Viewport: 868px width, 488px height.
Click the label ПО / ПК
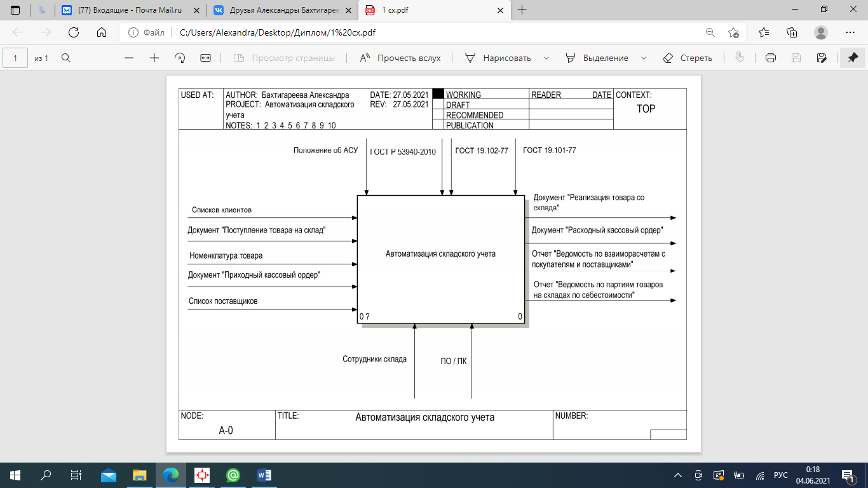coord(454,362)
